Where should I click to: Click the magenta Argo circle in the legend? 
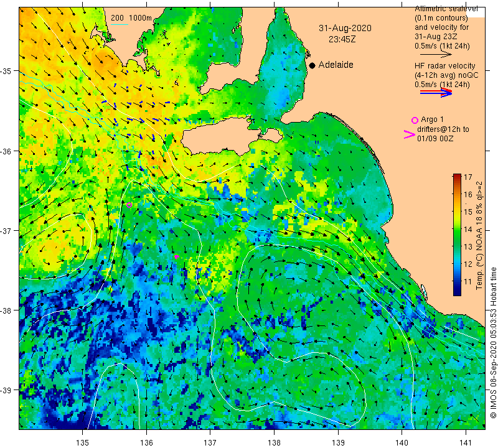pos(415,120)
